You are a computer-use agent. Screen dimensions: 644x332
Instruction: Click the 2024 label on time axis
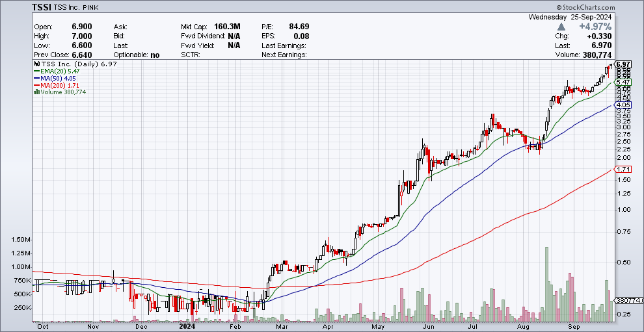pos(187,327)
